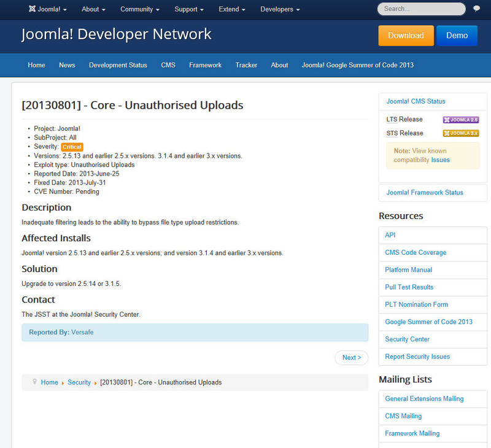This screenshot has width=491, height=448.
Task: Click the Next > pagination button
Action: point(351,358)
